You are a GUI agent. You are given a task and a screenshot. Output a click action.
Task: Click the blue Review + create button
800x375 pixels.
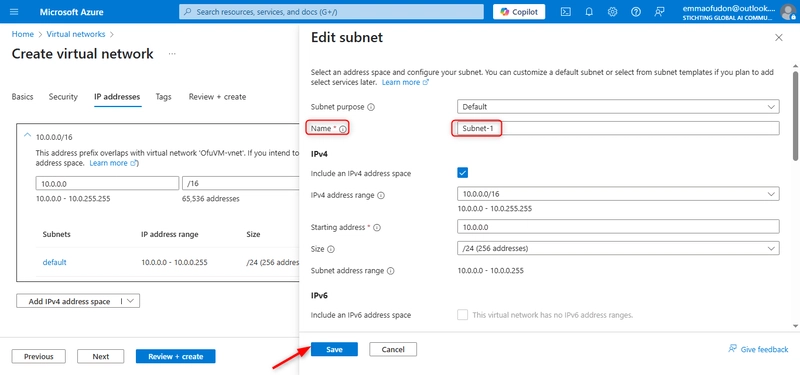tap(176, 357)
